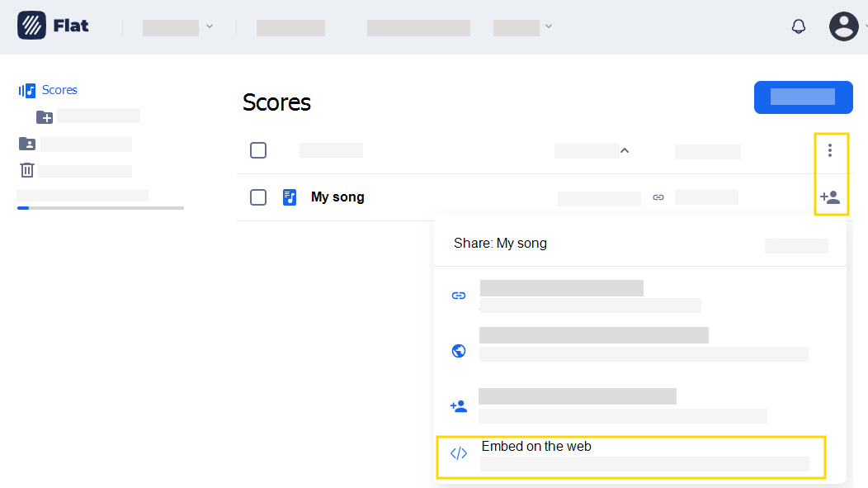Expand the last top navigation dropdown chevron
Screen dimensions: 868x488
[x=549, y=26]
